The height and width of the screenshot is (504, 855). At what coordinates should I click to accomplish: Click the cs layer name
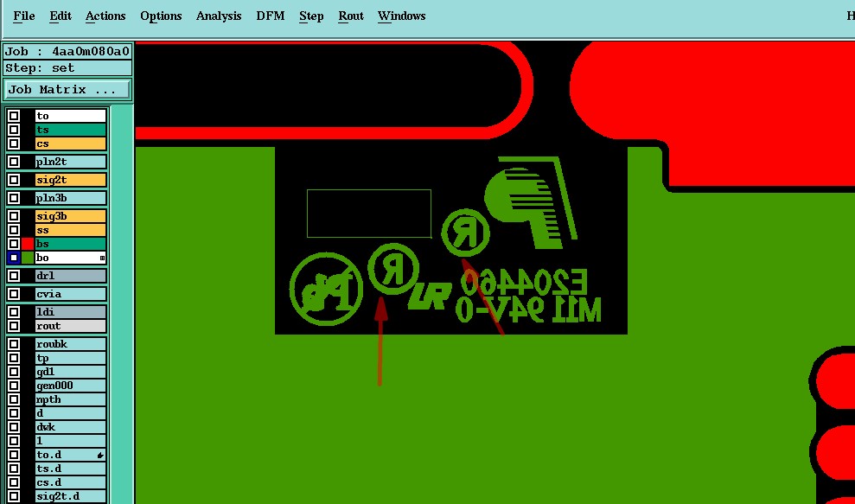pos(70,144)
